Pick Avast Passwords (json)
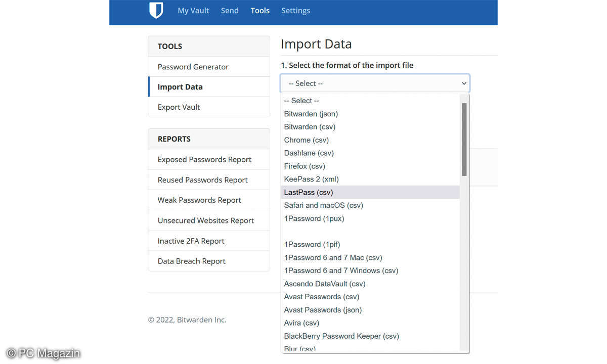Screen dimensions: 607x364 click(x=370, y=310)
